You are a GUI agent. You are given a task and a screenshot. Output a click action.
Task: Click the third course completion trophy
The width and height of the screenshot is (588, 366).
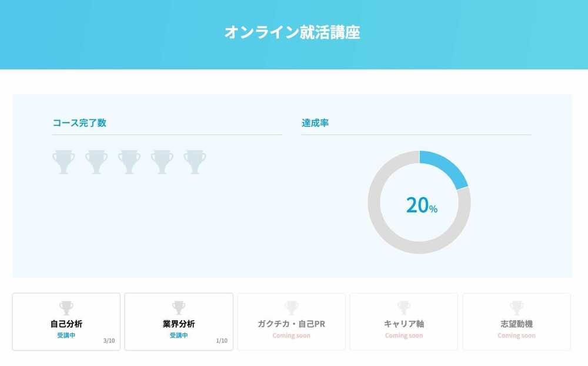click(129, 162)
